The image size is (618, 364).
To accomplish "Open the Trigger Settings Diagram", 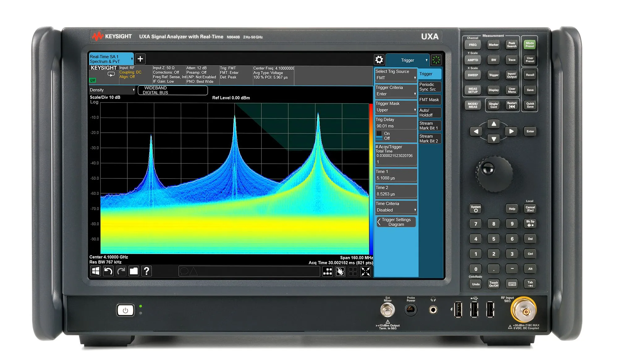I will (396, 222).
